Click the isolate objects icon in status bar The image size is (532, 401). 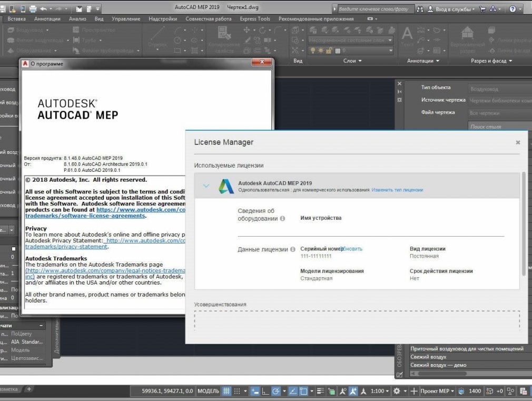pos(510,391)
